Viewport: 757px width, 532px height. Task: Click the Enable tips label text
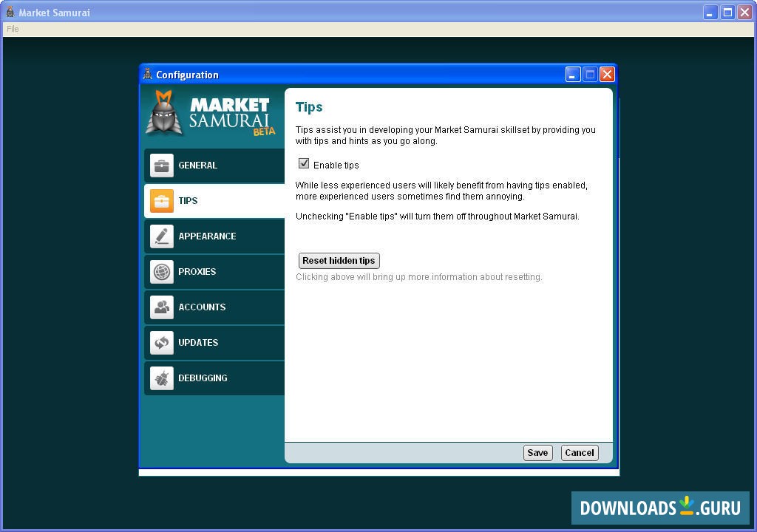[336, 165]
